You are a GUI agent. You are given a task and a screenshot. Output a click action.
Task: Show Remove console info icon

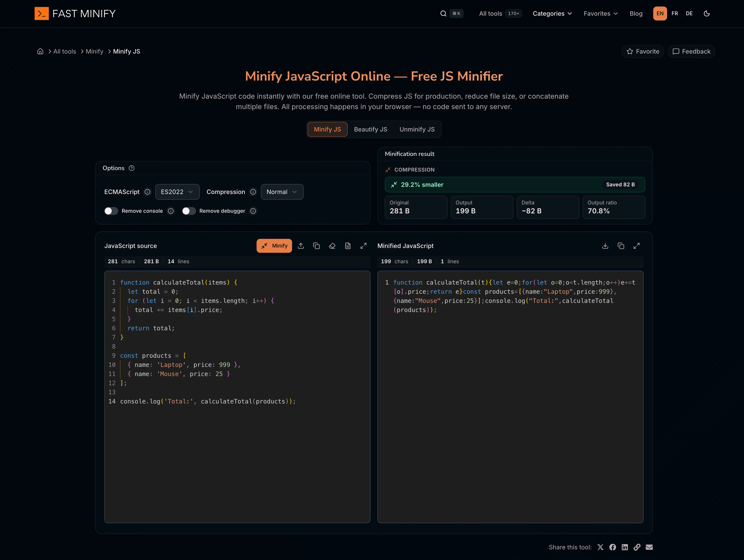(x=171, y=211)
